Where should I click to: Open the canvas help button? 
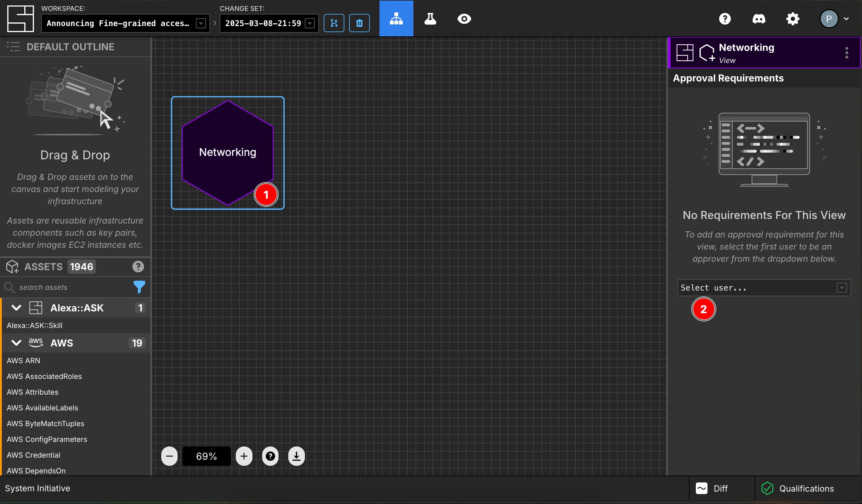[x=270, y=456]
